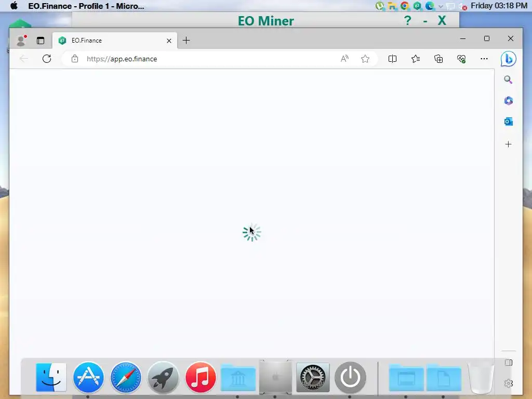This screenshot has height=399, width=532.
Task: Add a sidebar app with plus
Action: 508,144
